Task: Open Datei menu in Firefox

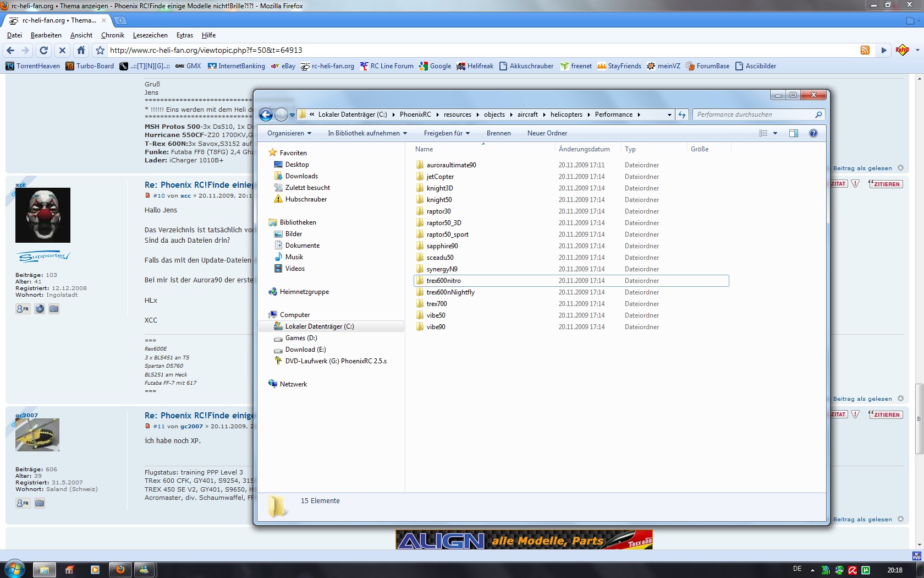Action: click(14, 35)
